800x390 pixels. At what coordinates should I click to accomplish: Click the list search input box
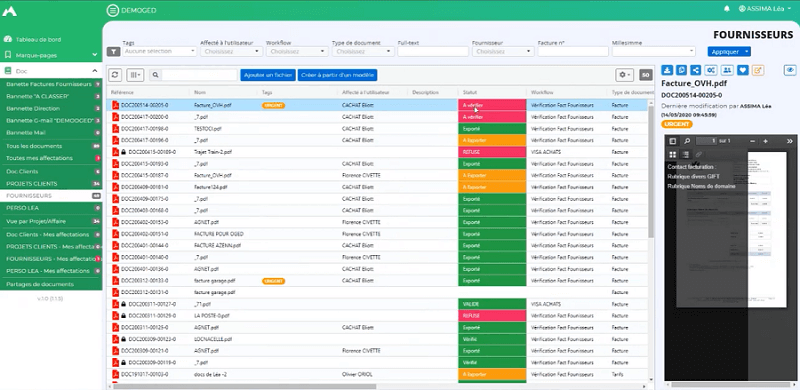199,75
